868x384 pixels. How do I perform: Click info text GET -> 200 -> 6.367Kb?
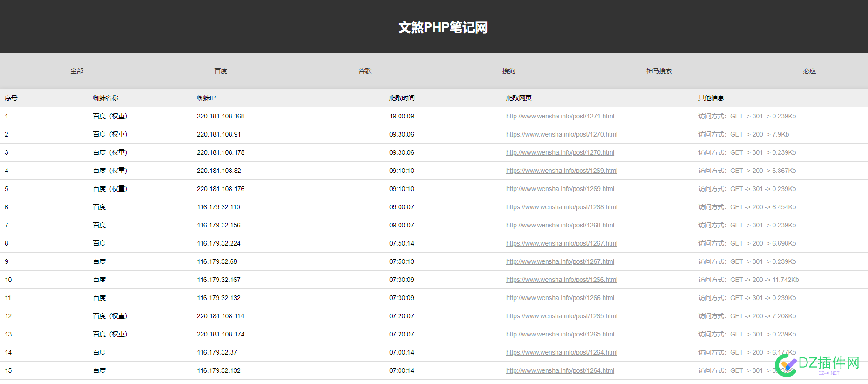click(x=763, y=171)
